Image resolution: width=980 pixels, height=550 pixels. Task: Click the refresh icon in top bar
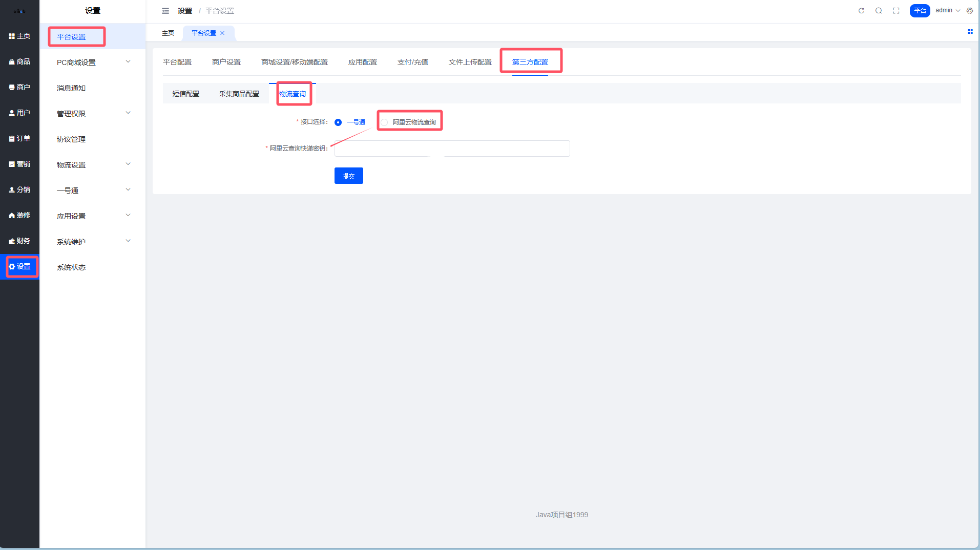click(861, 11)
